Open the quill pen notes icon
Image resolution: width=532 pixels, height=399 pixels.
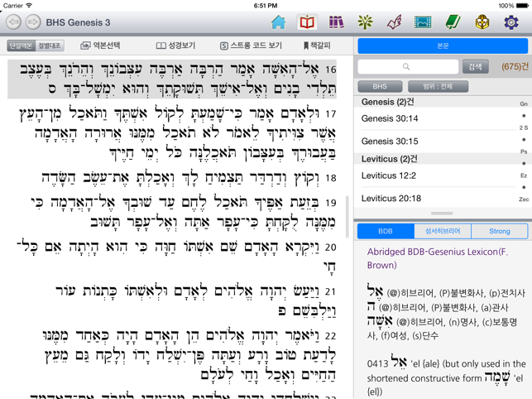coord(394,22)
